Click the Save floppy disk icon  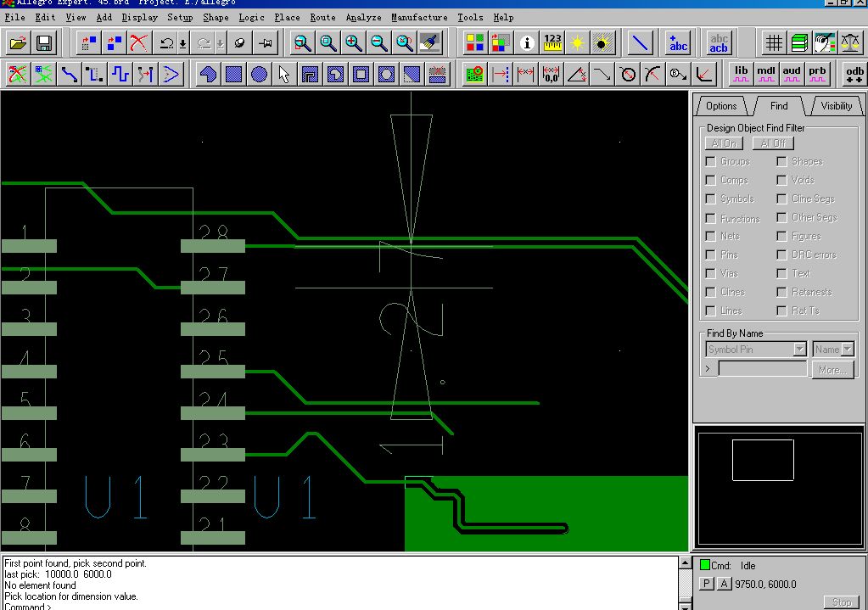(x=43, y=42)
